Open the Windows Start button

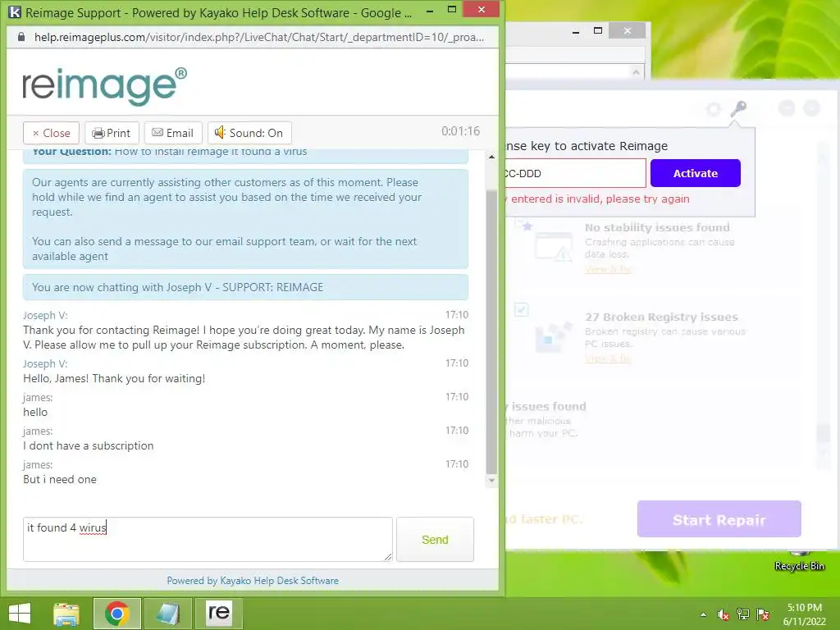(20, 614)
